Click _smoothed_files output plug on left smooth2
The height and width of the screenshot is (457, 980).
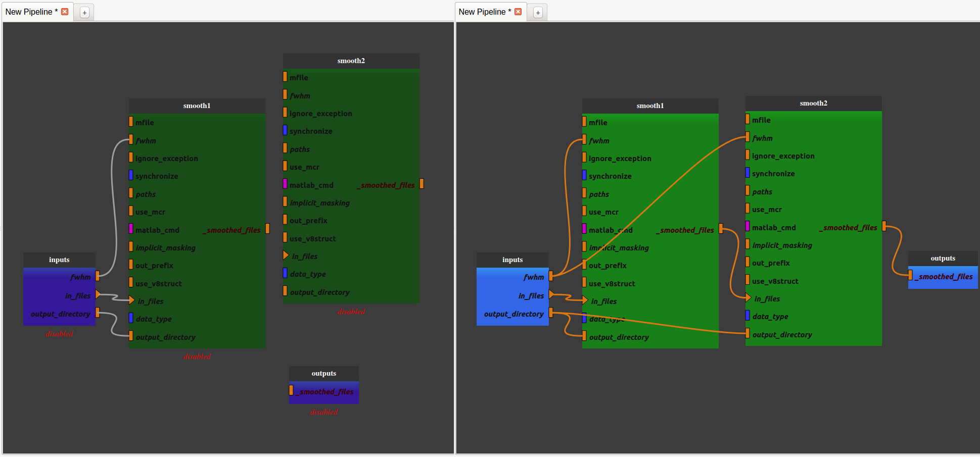[422, 184]
